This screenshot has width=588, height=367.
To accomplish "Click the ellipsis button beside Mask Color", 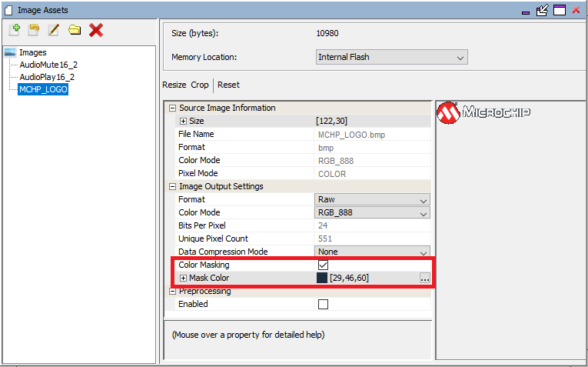I will click(424, 279).
